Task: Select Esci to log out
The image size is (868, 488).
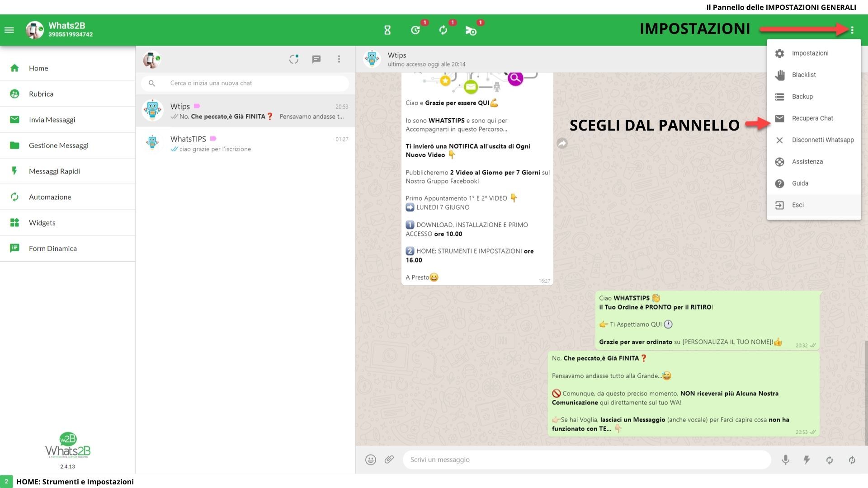Action: [x=814, y=205]
